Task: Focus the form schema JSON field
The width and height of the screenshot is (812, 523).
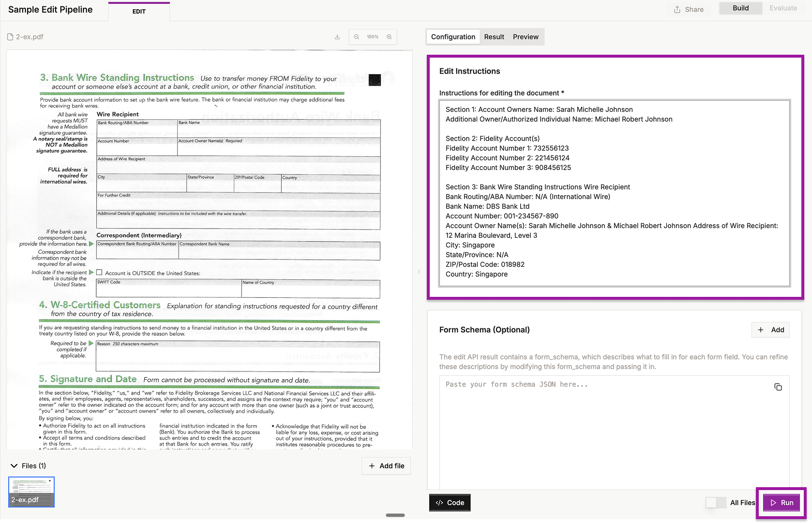Action: [615, 432]
